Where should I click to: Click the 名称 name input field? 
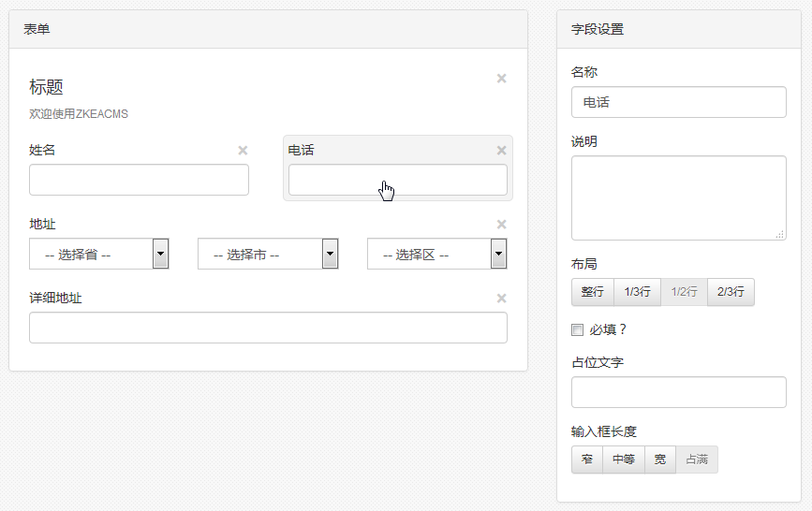[x=679, y=102]
